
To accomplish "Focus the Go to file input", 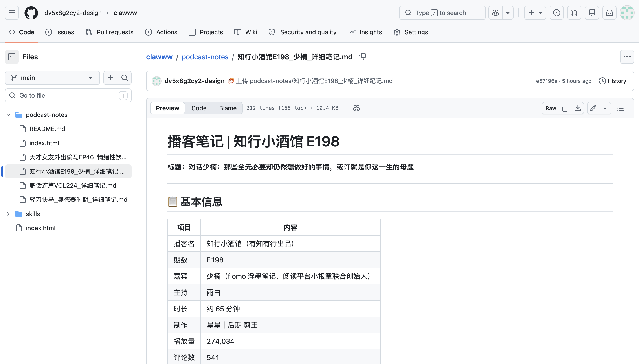I will [68, 95].
